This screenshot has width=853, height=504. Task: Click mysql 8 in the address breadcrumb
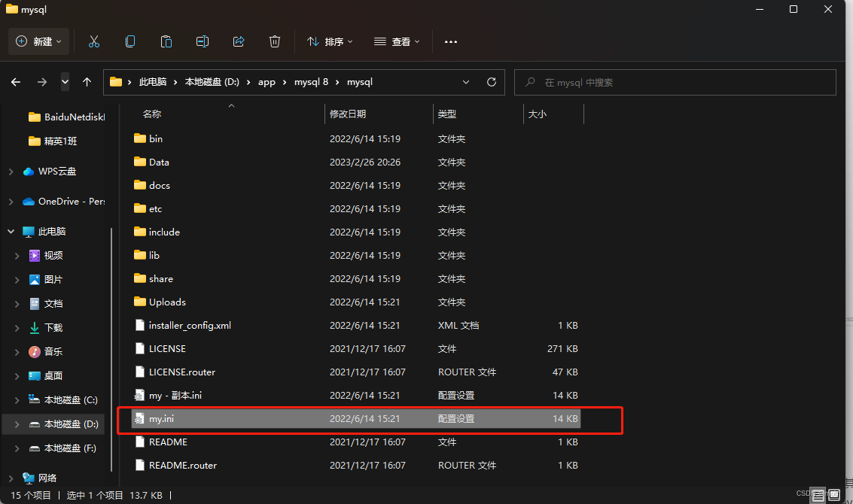[311, 82]
